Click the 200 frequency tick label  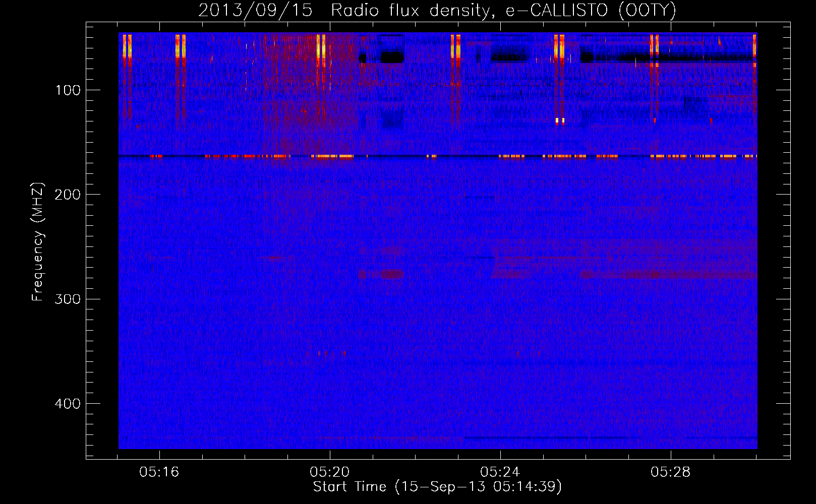coord(68,195)
